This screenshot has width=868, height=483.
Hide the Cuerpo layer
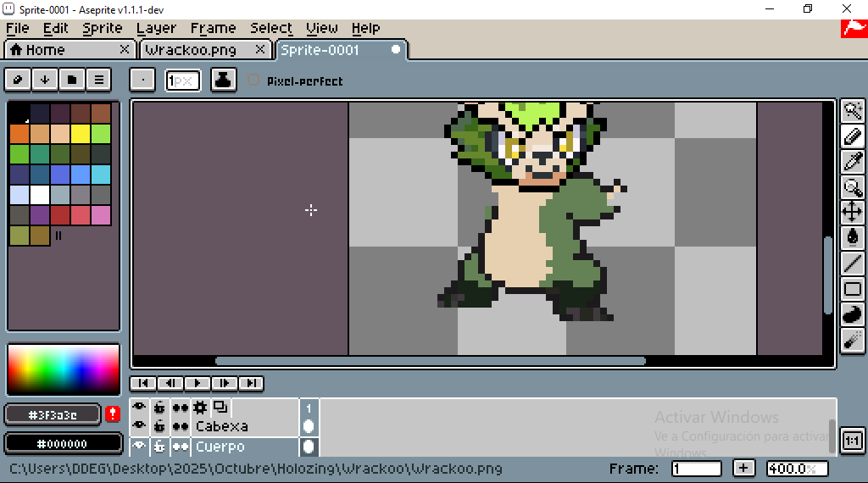(139, 446)
